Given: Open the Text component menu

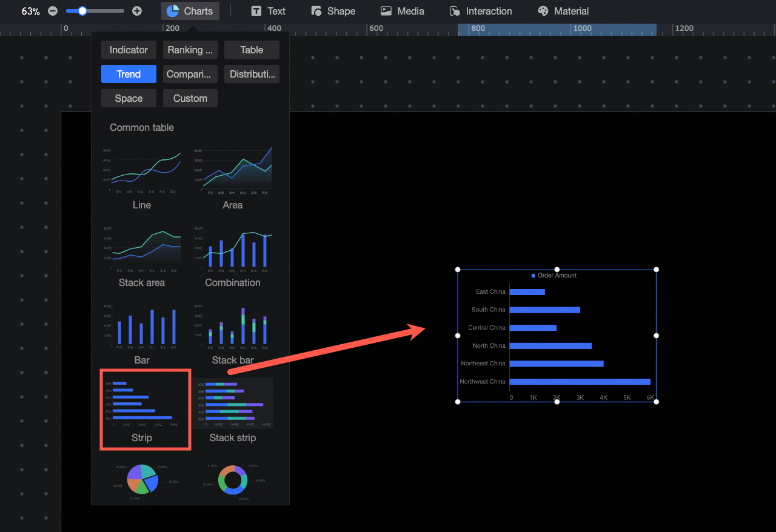Looking at the screenshot, I should [268, 11].
